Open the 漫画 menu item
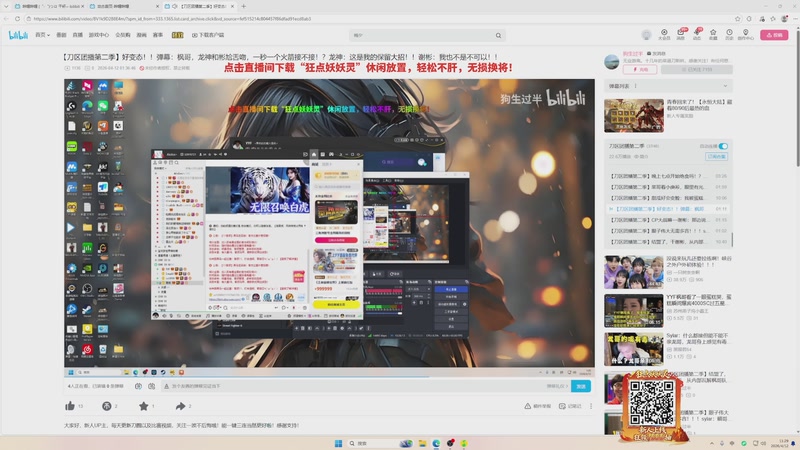 click(141, 35)
